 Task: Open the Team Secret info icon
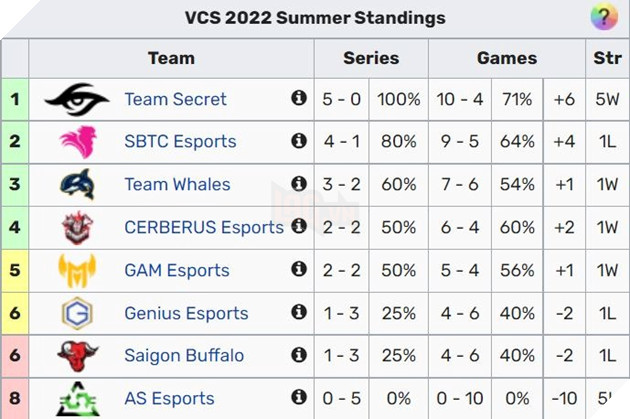point(298,98)
